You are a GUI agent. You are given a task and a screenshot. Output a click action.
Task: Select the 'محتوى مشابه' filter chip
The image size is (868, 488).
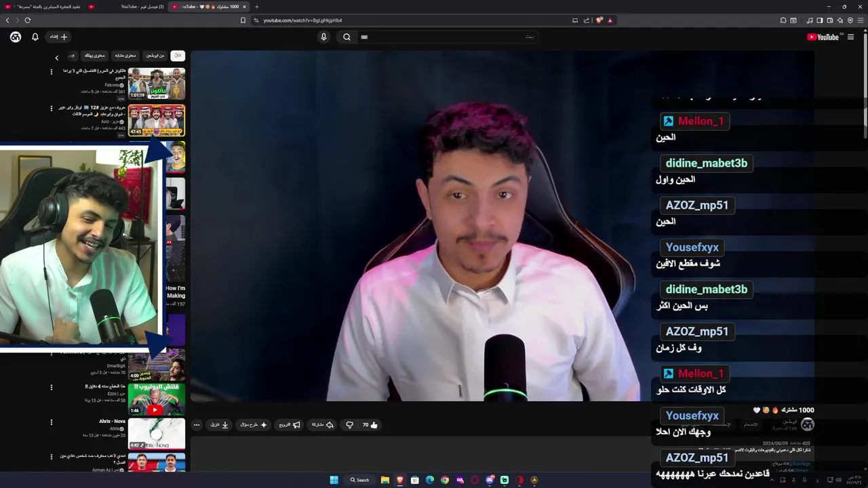125,56
